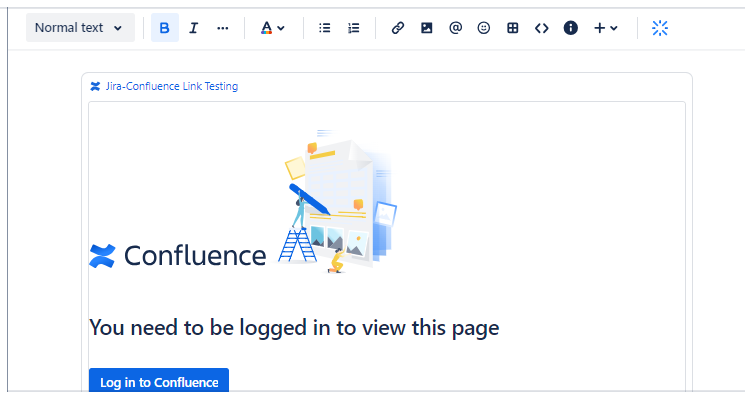Insert a hyperlink with link icon
The image size is (745, 404).
coord(398,28)
